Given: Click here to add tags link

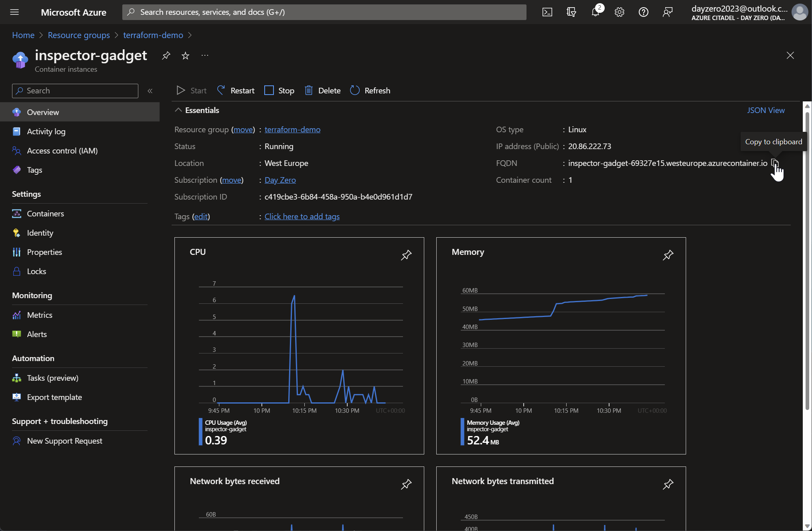Looking at the screenshot, I should click(302, 216).
